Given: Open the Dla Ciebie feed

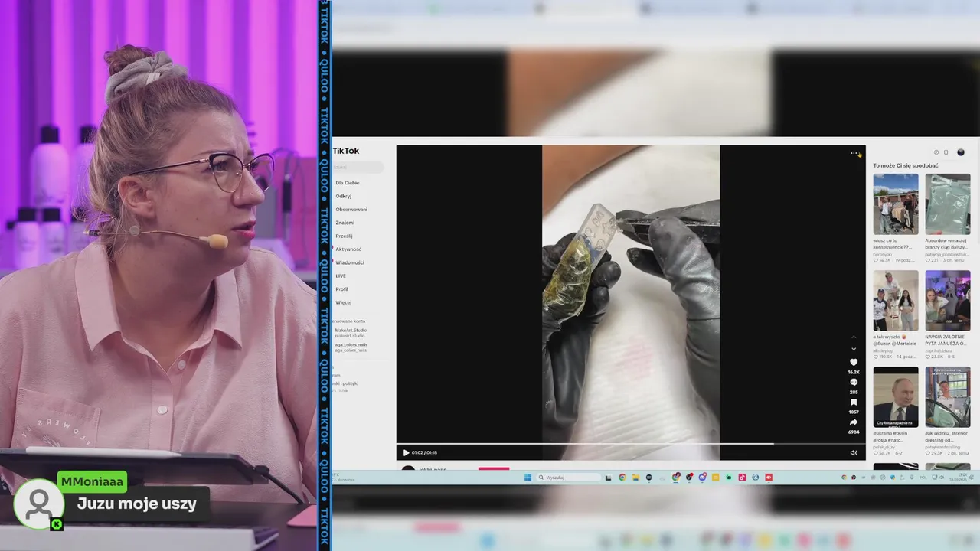Looking at the screenshot, I should [348, 183].
